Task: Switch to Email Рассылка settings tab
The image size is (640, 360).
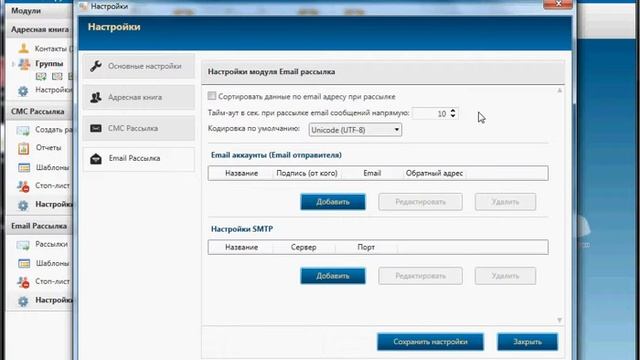Action: tap(139, 158)
